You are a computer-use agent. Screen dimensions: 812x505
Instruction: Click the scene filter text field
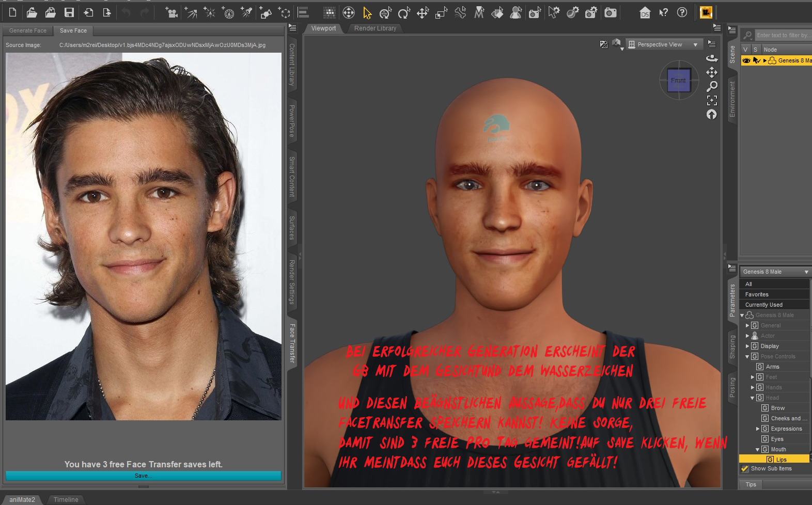783,35
